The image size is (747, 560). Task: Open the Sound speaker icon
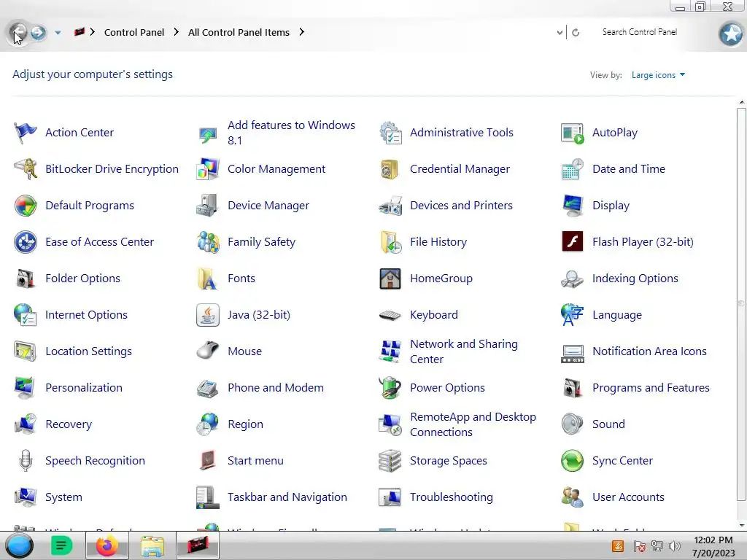pos(573,424)
